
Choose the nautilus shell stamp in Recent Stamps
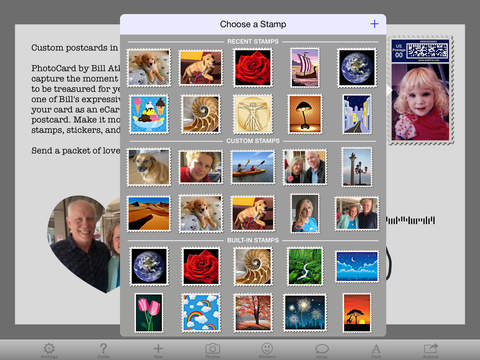(201, 114)
